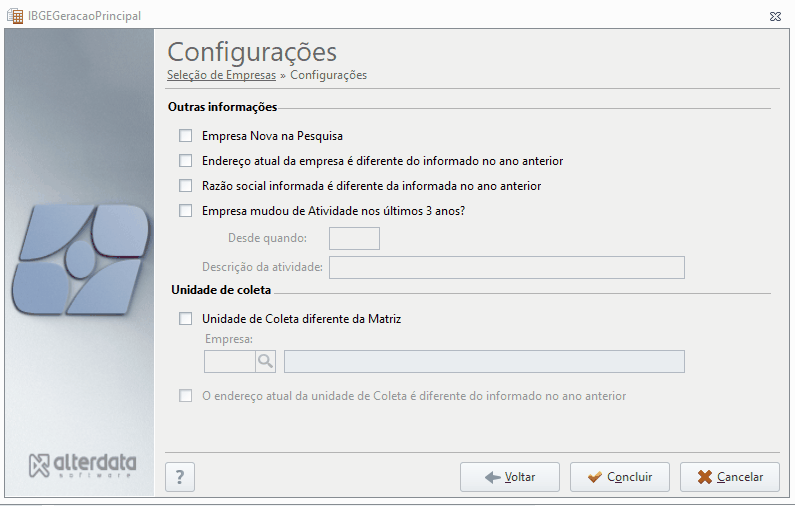Image resolution: width=795 pixels, height=506 pixels.
Task: Check Endereço atual da empresa é diferente
Action: (186, 161)
